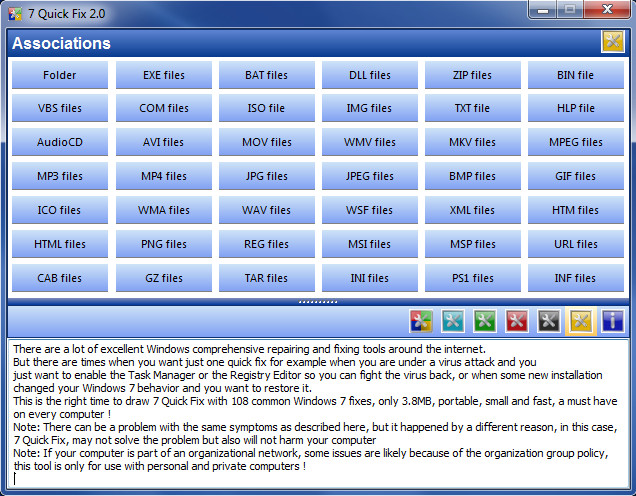This screenshot has height=496, width=636.
Task: Fix MSP files association
Action: (x=473, y=245)
